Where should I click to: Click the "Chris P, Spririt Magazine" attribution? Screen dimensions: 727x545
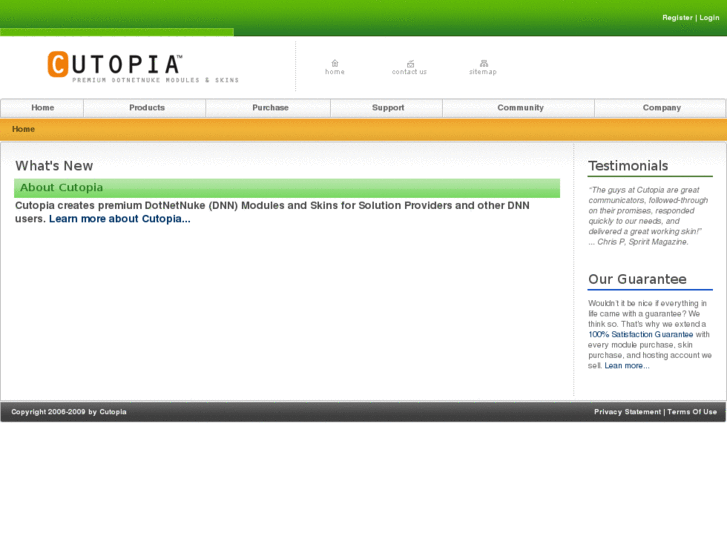(643, 242)
